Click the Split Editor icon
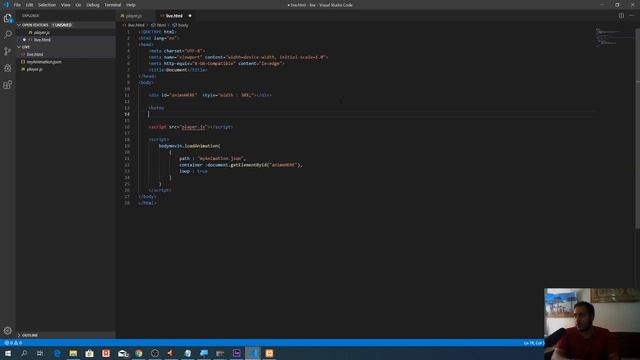Viewport: 640px width, 360px height. pyautogui.click(x=621, y=16)
